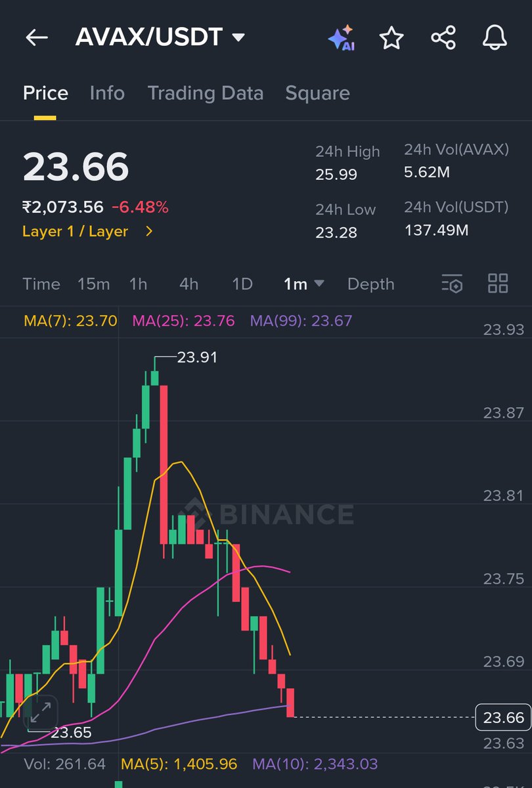Select the 1D interval
Screen dimensions: 532x788
[x=242, y=284]
